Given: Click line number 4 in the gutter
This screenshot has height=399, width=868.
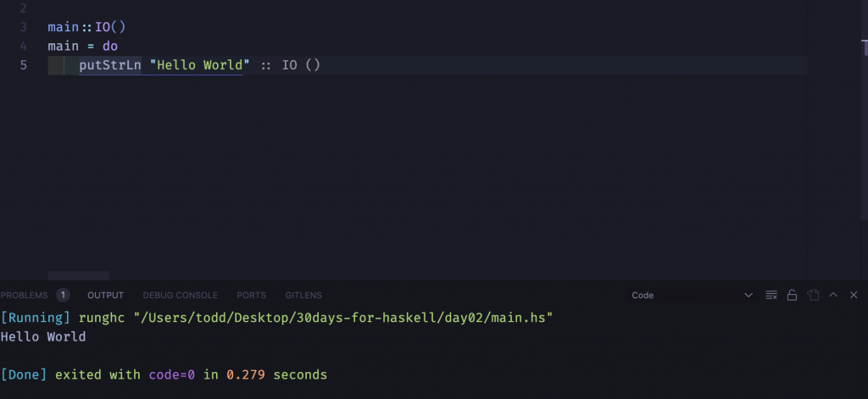Looking at the screenshot, I should click(23, 46).
